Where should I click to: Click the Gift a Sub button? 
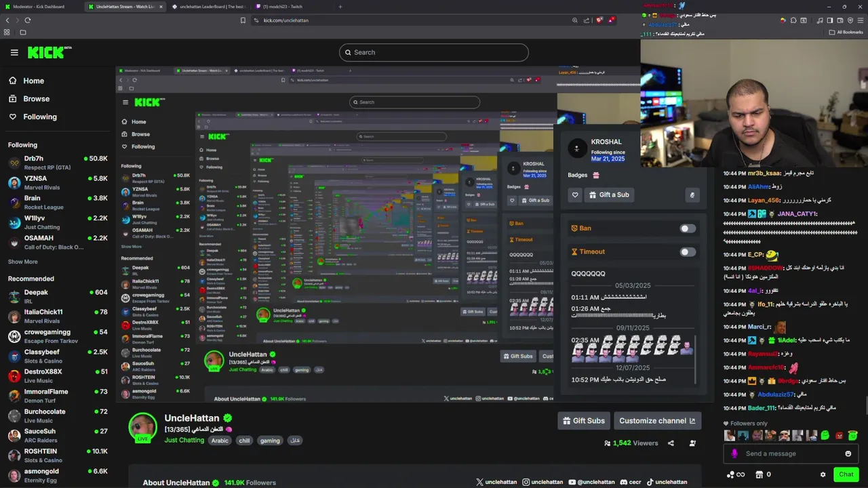point(609,195)
